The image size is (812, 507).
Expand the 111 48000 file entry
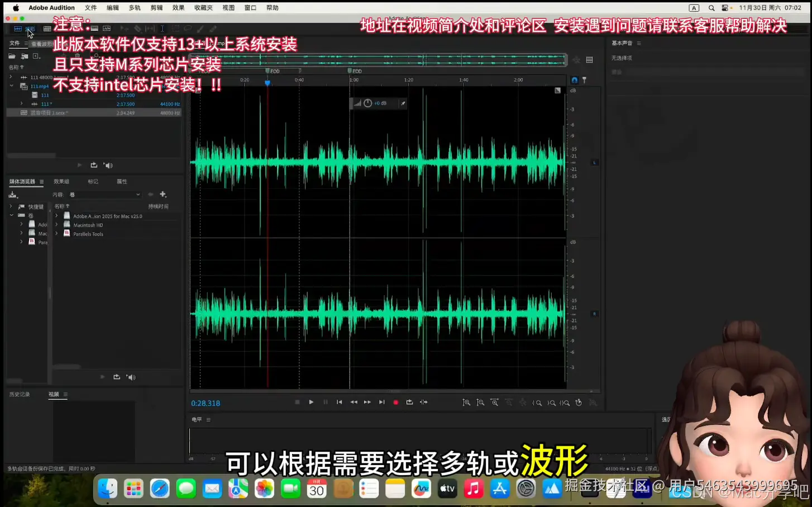tap(11, 77)
